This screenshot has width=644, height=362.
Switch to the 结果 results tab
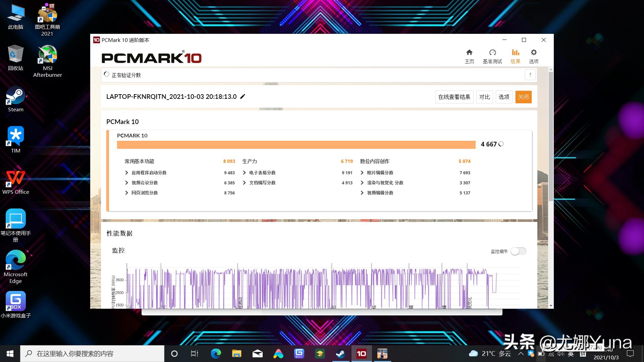point(515,56)
